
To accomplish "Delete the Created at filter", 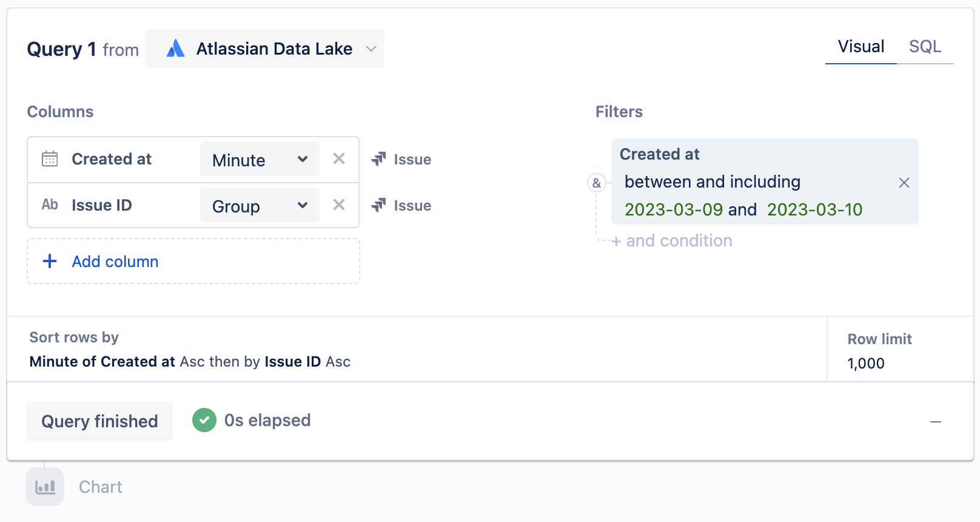I will [x=904, y=183].
